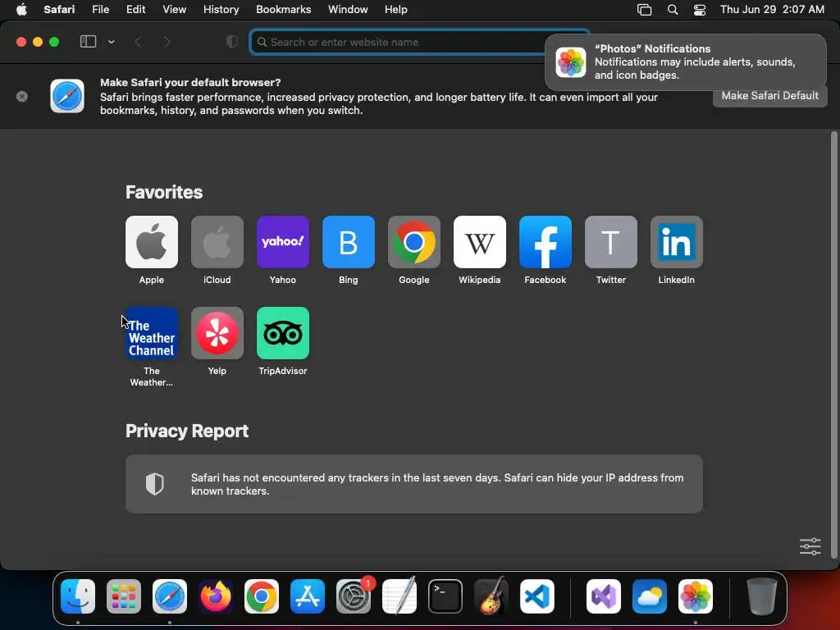The image size is (840, 630).
Task: Click Make Safari Default button
Action: click(x=769, y=96)
